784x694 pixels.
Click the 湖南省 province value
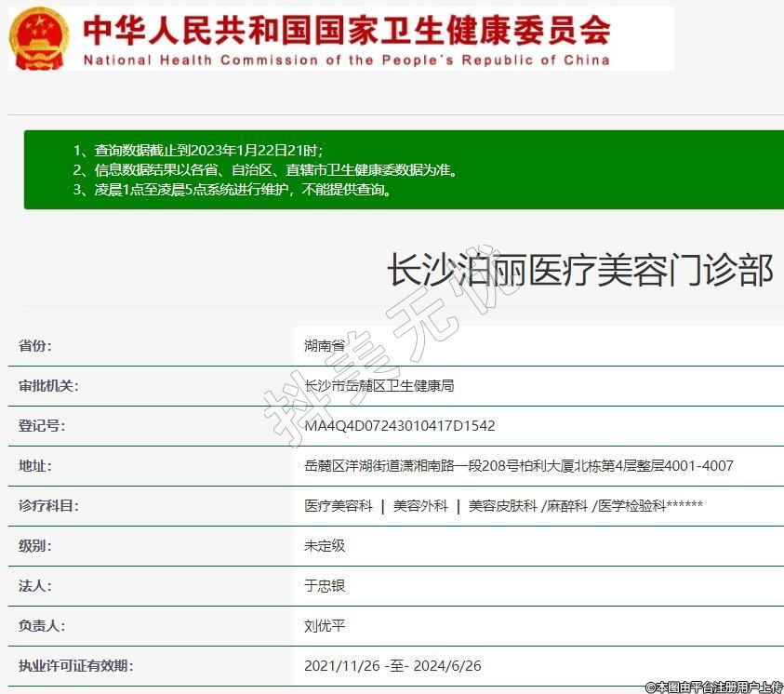325,346
